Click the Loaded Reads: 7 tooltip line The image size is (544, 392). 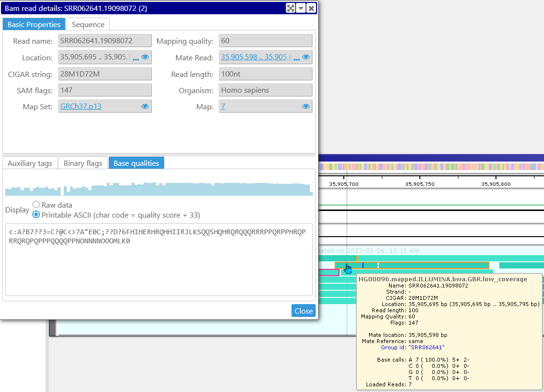[x=389, y=384]
